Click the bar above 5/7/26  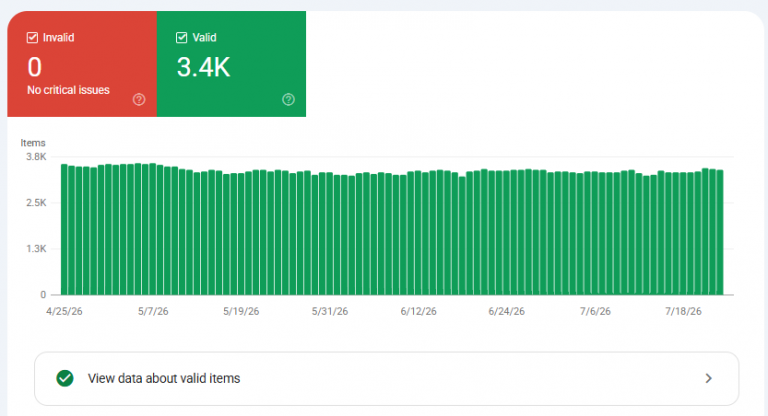[153, 229]
